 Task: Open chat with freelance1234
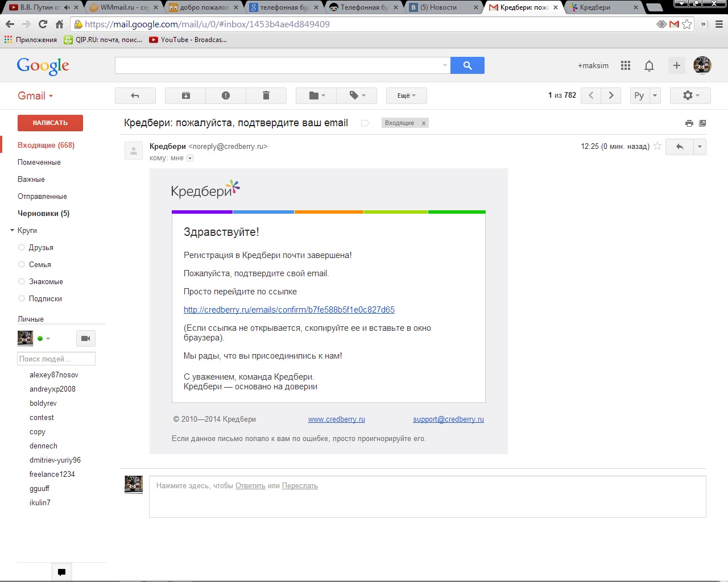tap(52, 474)
